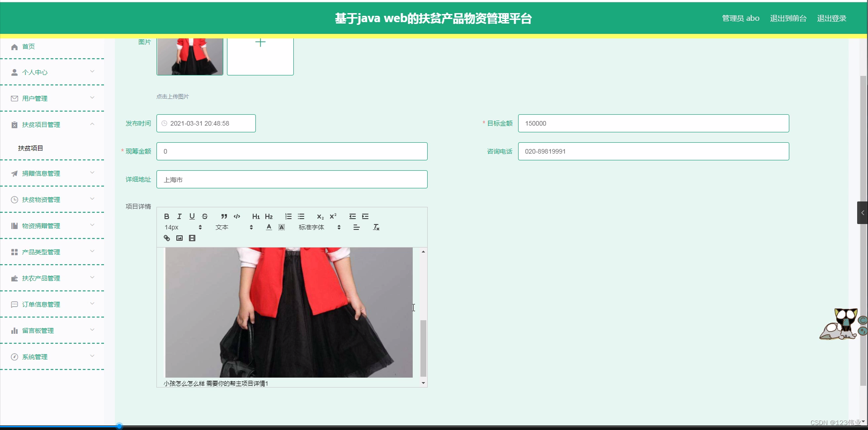
Task: Insert an image into the project details
Action: [179, 238]
